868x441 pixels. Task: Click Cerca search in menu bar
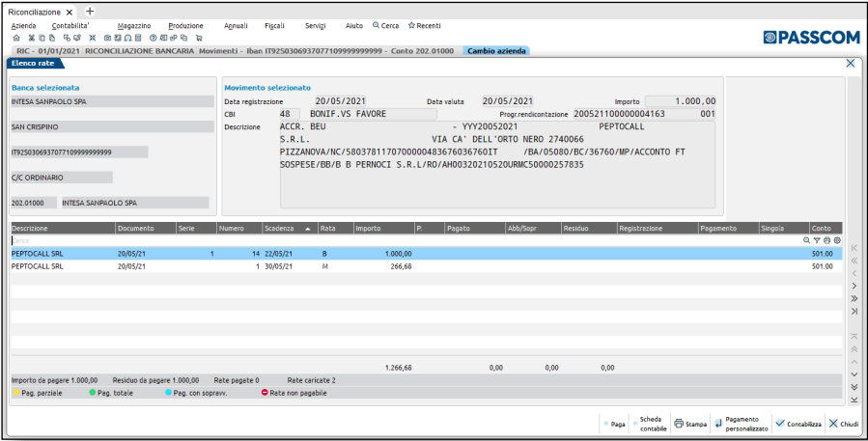coord(386,26)
